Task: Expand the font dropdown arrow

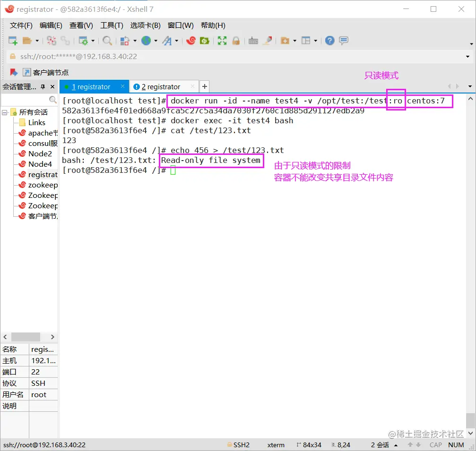Action: tap(176, 41)
